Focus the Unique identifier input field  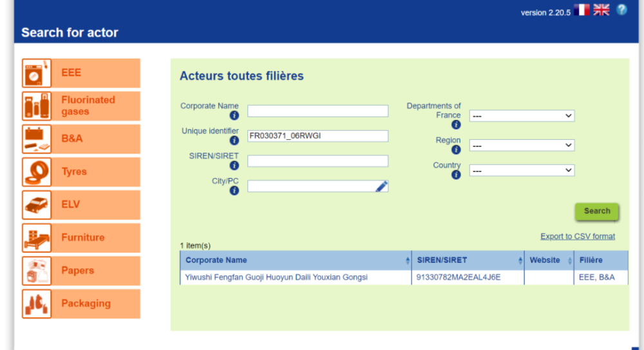coord(317,136)
